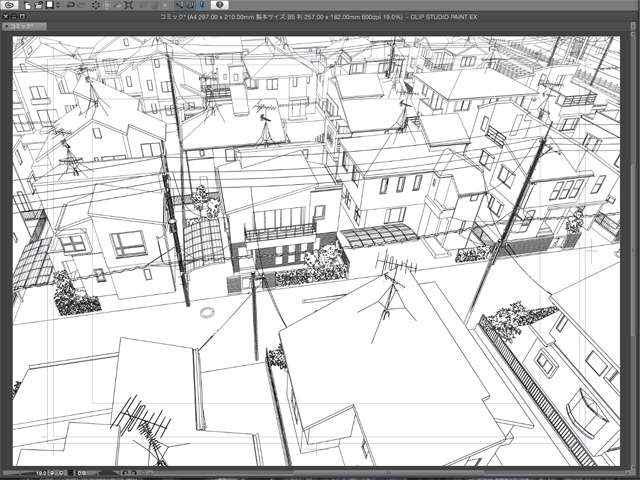Click the Deselect icon in command bar

tap(143, 5)
